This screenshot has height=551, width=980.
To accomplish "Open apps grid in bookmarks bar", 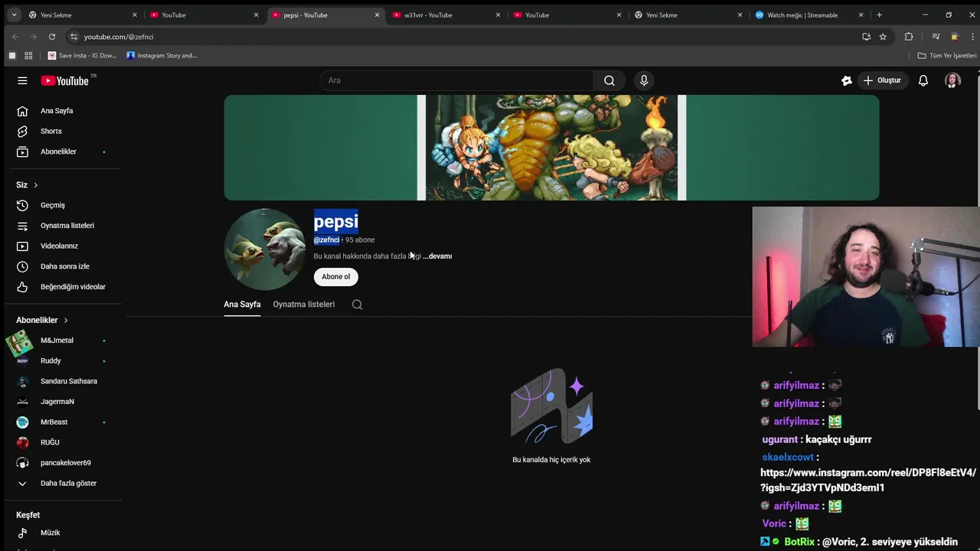I will [x=28, y=55].
